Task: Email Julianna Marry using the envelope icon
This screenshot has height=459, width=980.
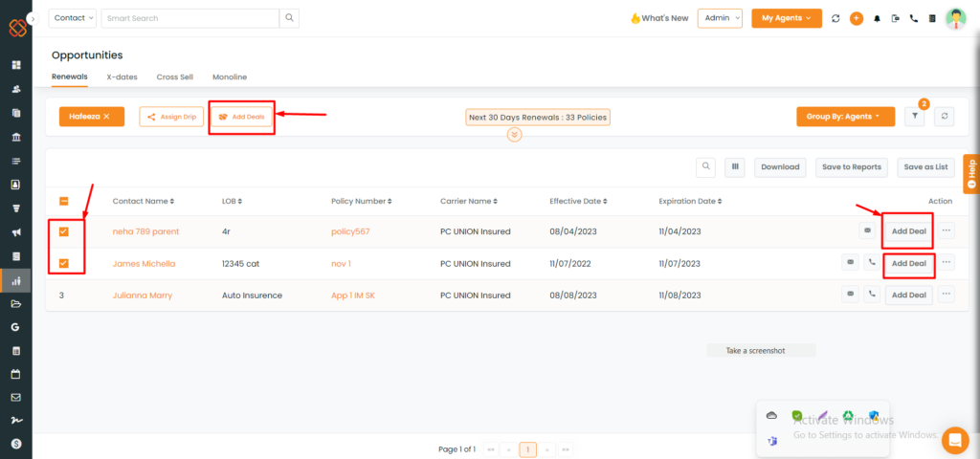Action: click(x=850, y=295)
